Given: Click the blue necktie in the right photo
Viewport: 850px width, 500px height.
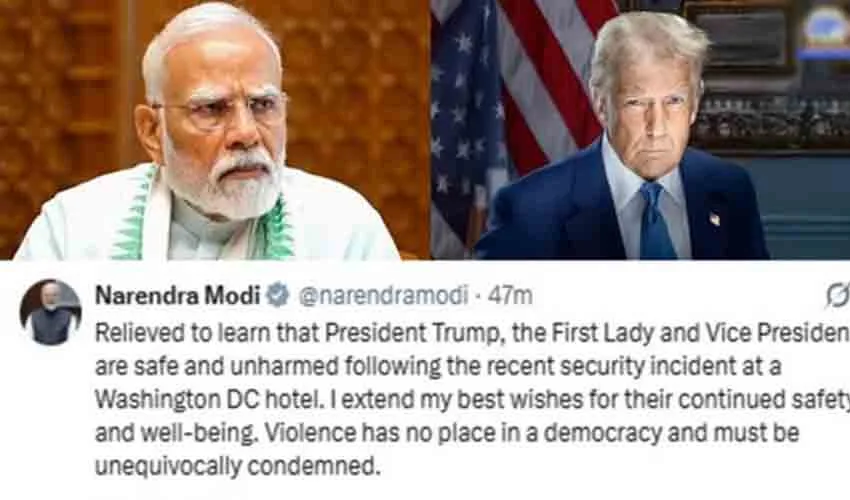Looking at the screenshot, I should (656, 222).
